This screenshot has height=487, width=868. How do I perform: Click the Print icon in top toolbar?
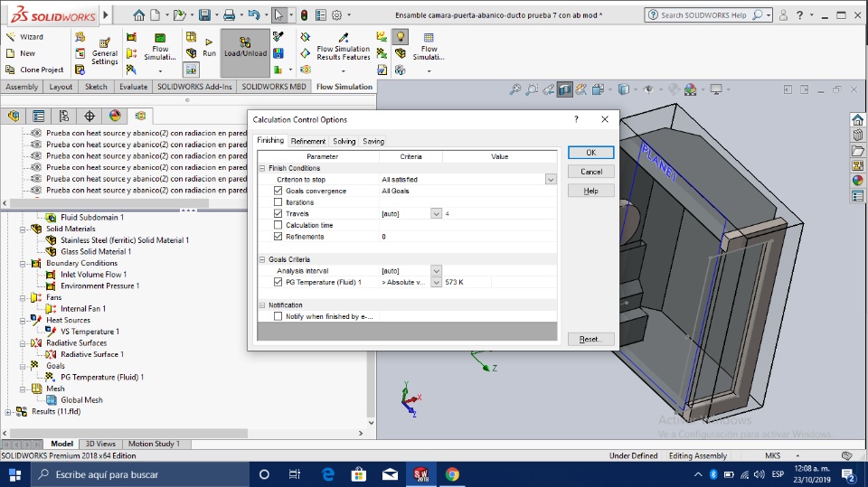tap(229, 15)
